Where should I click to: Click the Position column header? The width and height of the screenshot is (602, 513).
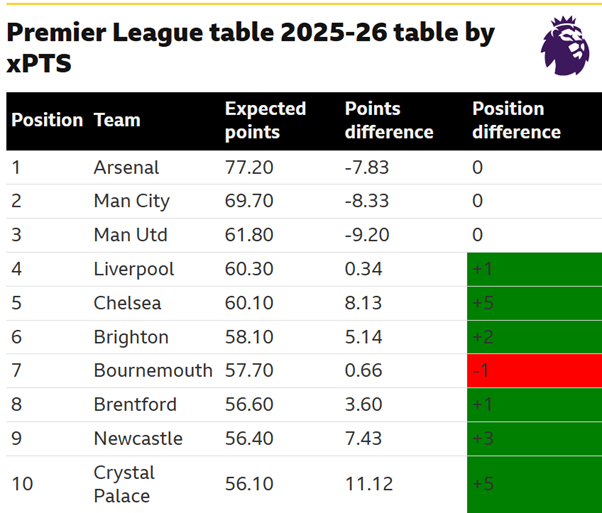[47, 120]
